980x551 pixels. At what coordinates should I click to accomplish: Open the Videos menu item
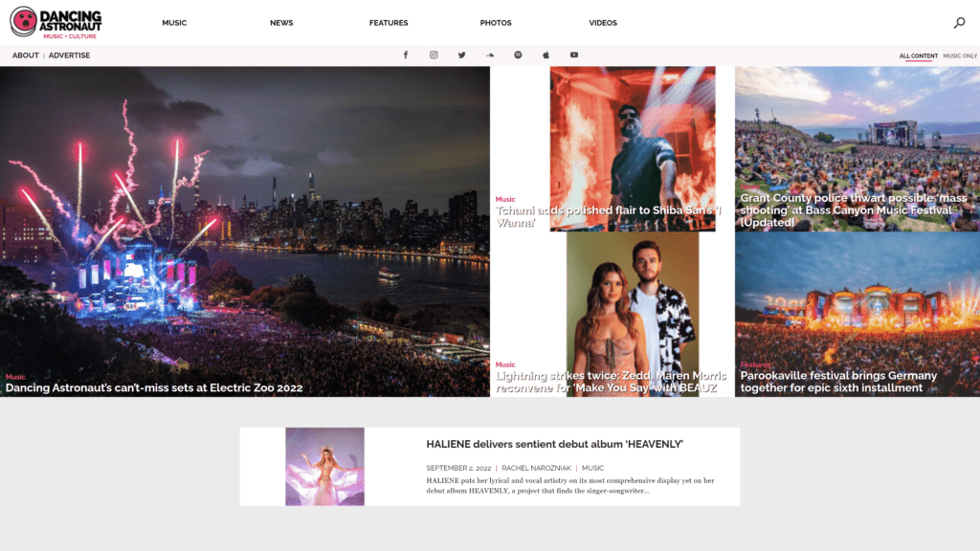pyautogui.click(x=603, y=23)
